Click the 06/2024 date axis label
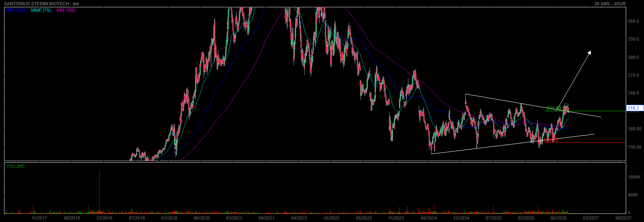644x222 pixels. [429, 218]
